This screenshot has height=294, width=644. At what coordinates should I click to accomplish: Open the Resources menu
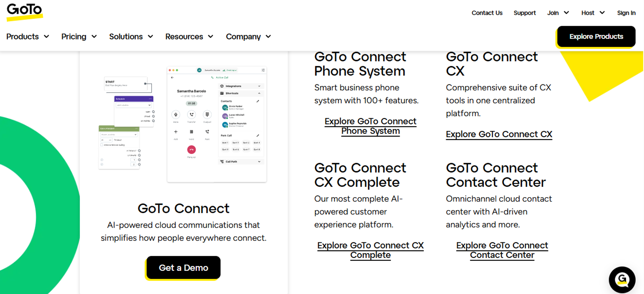coord(184,37)
